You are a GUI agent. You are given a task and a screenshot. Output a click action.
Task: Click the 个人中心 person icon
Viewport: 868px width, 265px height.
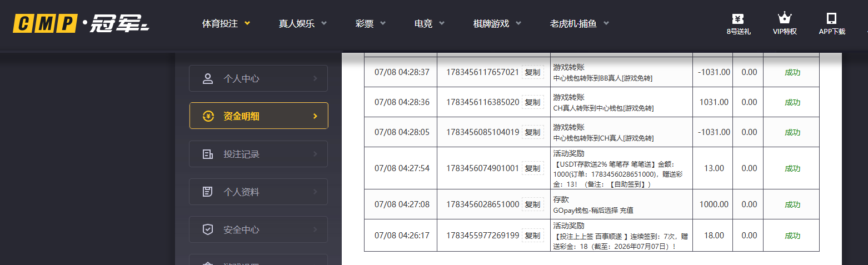[x=208, y=78]
